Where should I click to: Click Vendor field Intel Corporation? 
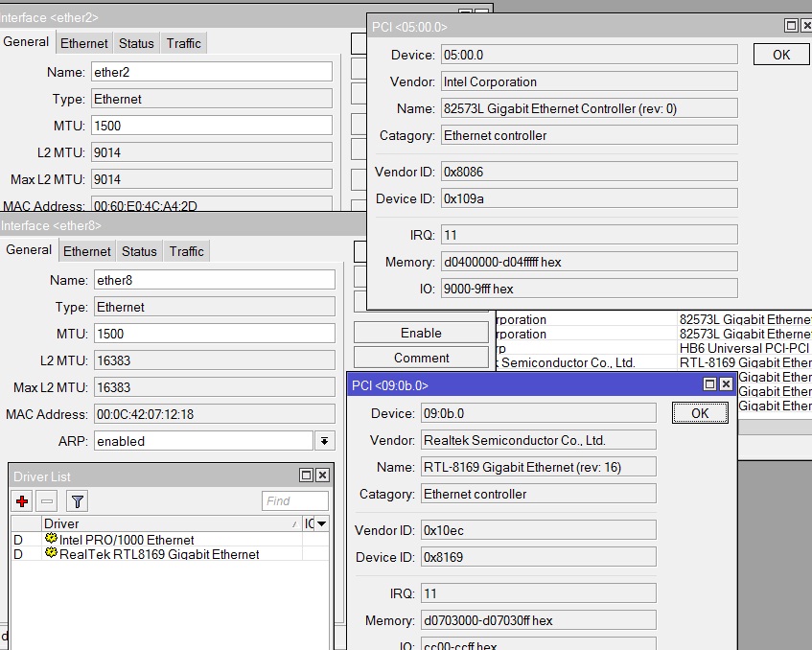(590, 81)
